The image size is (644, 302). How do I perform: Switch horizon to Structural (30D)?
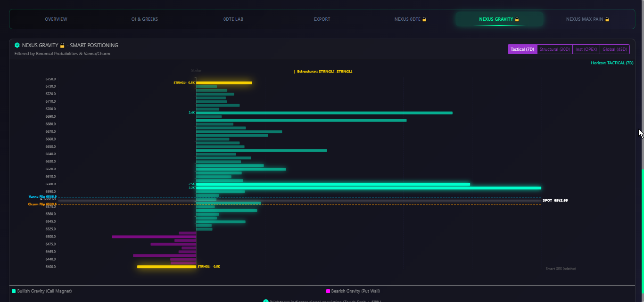point(554,49)
